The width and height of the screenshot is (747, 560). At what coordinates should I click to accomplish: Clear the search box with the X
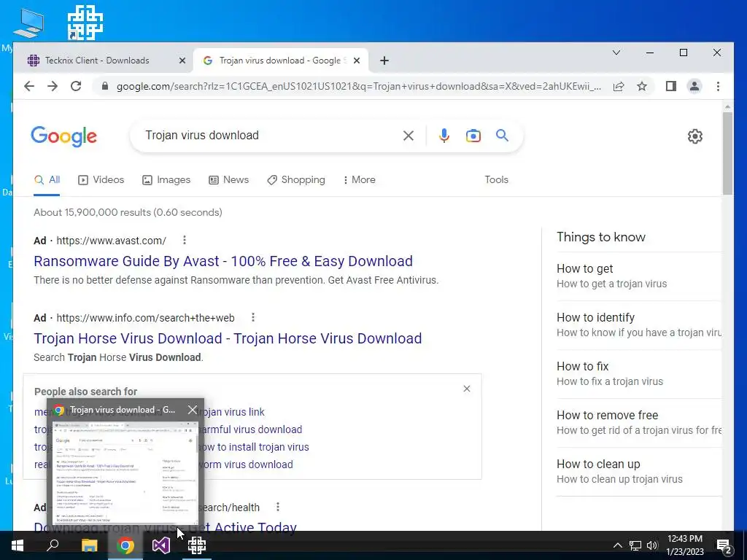pyautogui.click(x=409, y=136)
